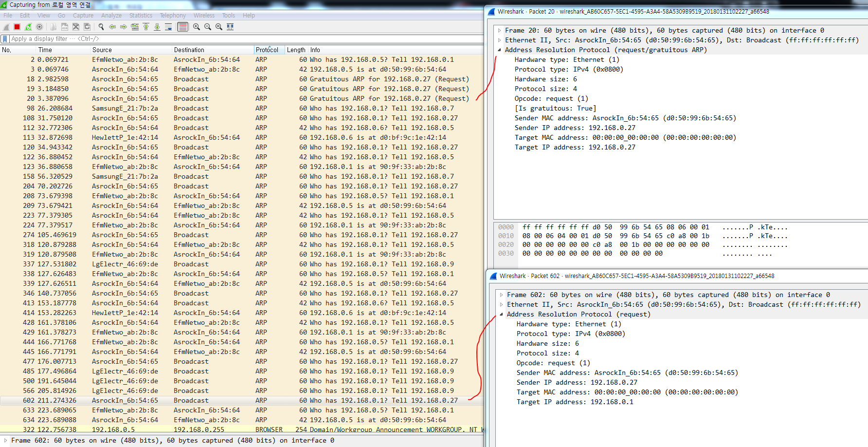Image resolution: width=868 pixels, height=447 pixels.
Task: Click Go to specified packet icon
Action: click(x=135, y=27)
